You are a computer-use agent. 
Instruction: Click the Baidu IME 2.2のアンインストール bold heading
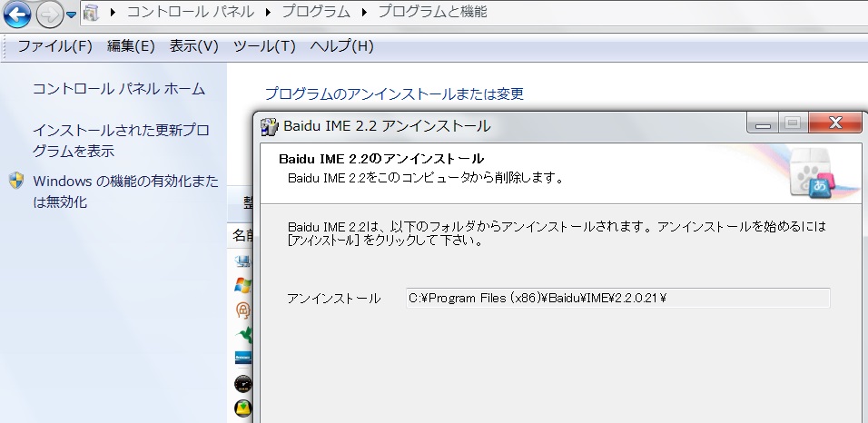click(x=381, y=159)
